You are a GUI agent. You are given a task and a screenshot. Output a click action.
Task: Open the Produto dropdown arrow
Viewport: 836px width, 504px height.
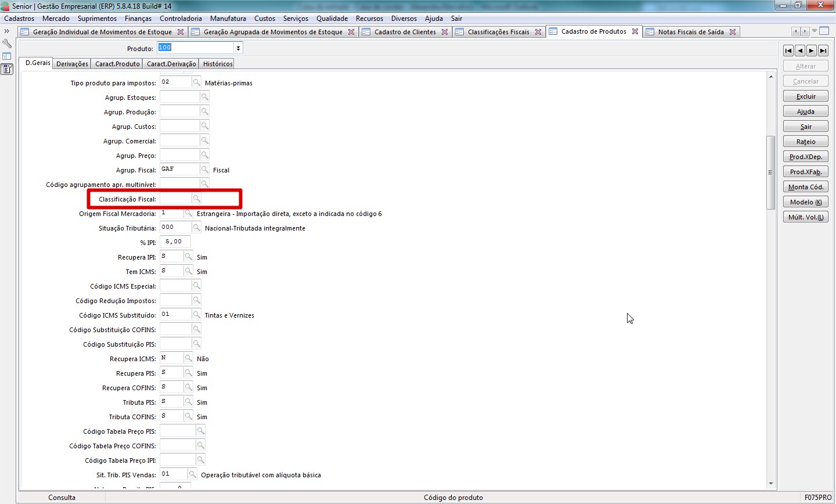[x=238, y=48]
